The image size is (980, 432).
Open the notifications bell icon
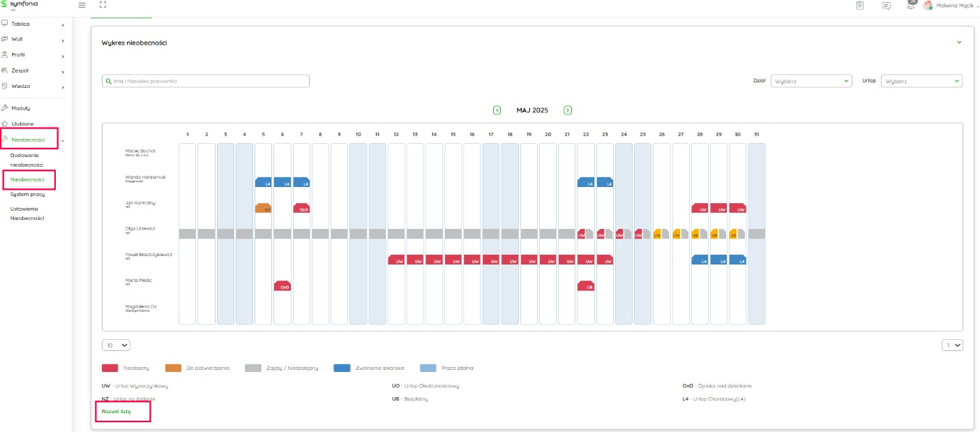(x=910, y=6)
